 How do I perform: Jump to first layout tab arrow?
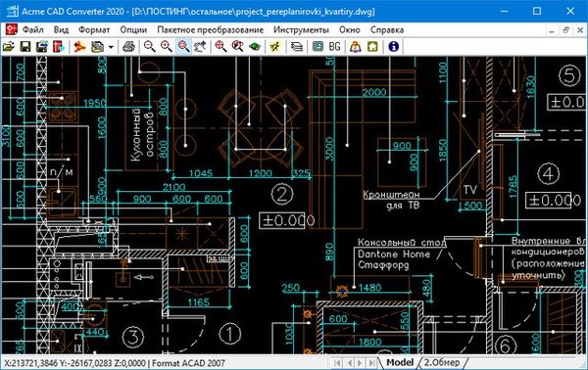click(337, 363)
